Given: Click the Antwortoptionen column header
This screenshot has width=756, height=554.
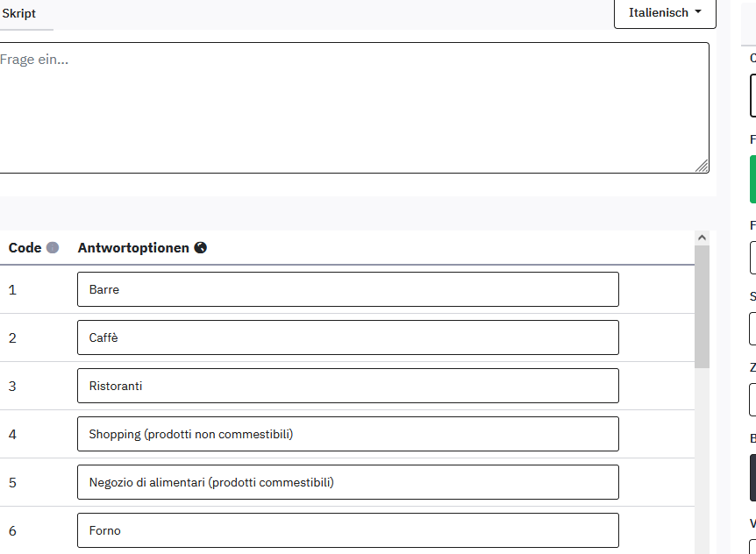Looking at the screenshot, I should coord(133,248).
